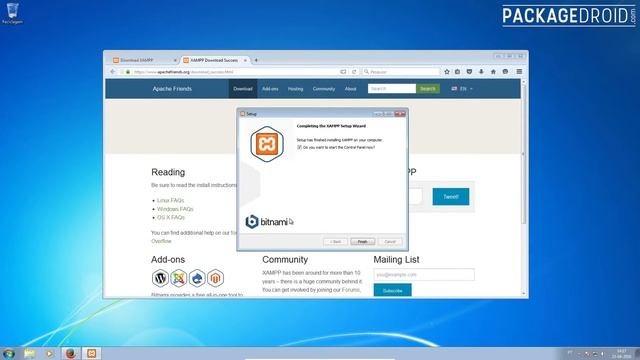Open the OS X FAQs link
Image resolution: width=640 pixels, height=360 pixels.
coord(171,218)
